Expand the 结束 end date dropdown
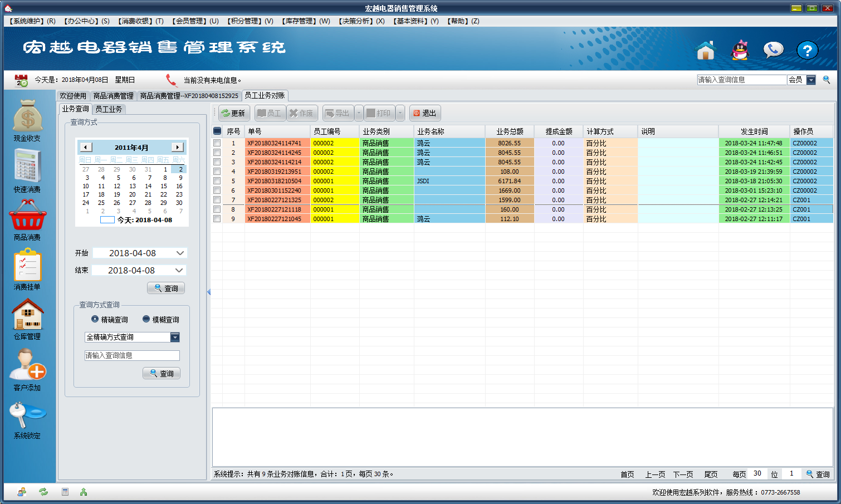Viewport: 841px width, 504px height. pos(179,271)
